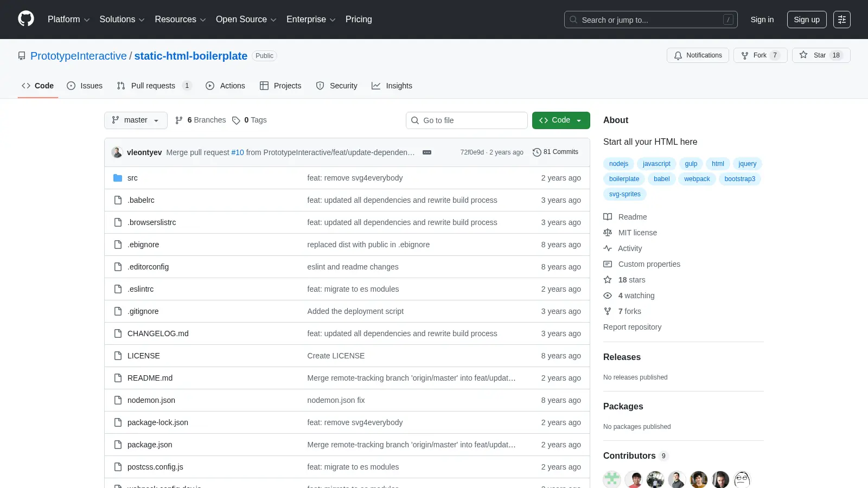Click the search magnifier icon in header
868x488 pixels.
point(573,20)
